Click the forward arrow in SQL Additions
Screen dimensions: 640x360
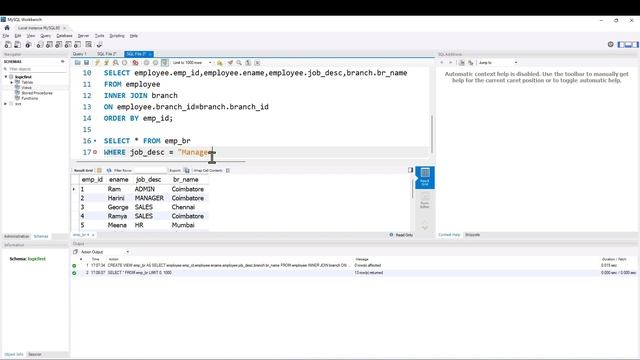click(451, 62)
